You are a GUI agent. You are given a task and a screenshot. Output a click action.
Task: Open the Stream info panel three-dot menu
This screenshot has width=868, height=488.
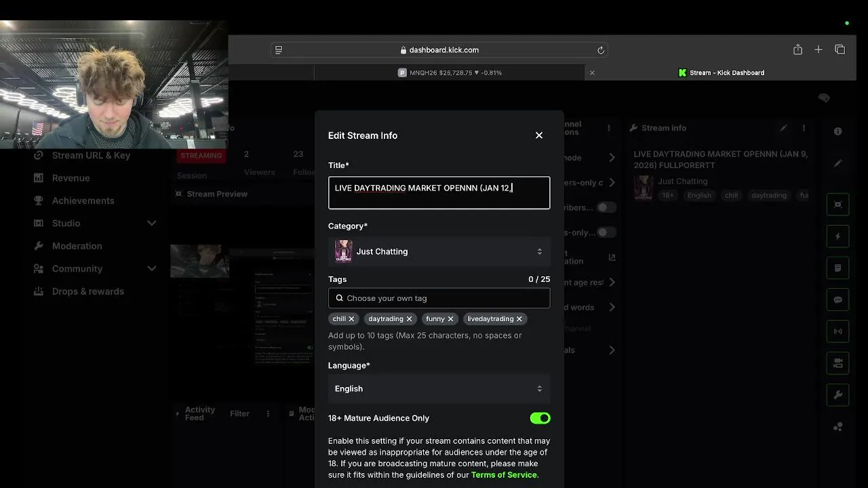pyautogui.click(x=804, y=128)
